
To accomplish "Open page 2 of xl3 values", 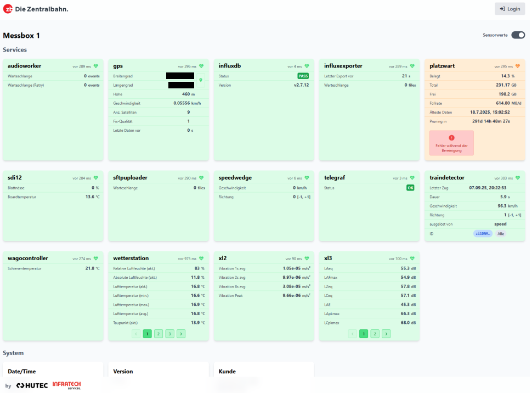I will [x=375, y=334].
